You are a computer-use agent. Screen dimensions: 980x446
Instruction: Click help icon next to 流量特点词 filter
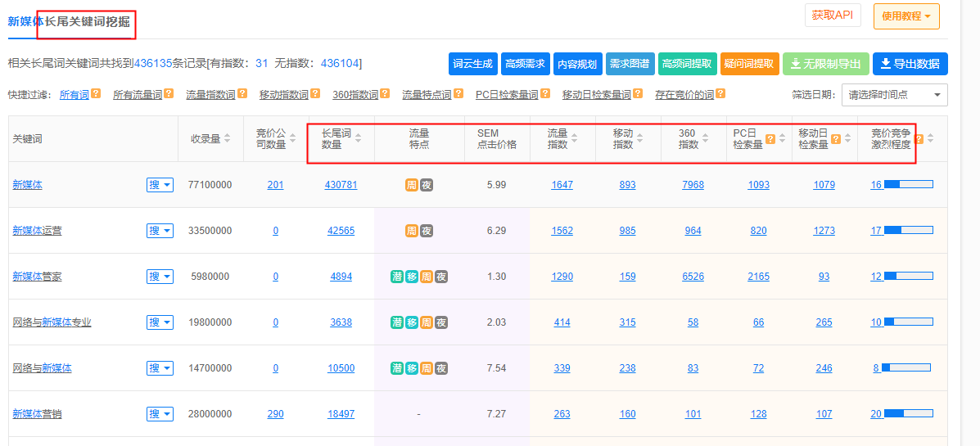pos(458,94)
